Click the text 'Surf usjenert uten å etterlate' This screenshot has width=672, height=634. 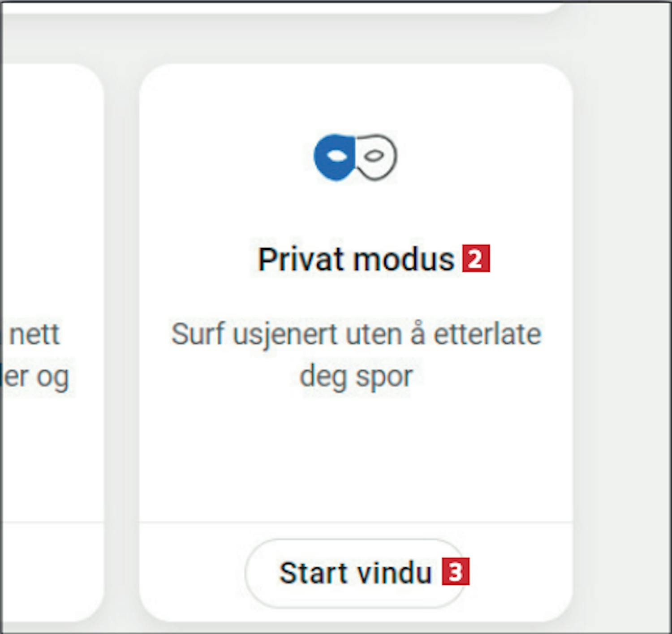pyautogui.click(x=356, y=334)
